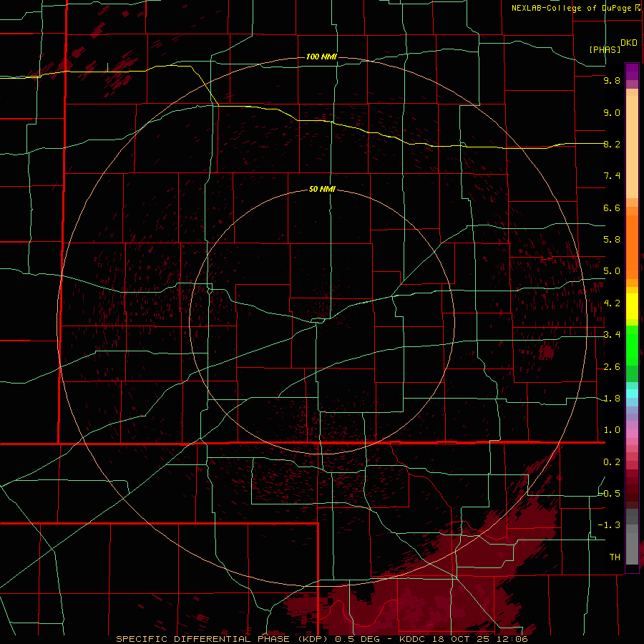Select the 9.0 scale value
The image size is (644, 644).
pyautogui.click(x=612, y=112)
